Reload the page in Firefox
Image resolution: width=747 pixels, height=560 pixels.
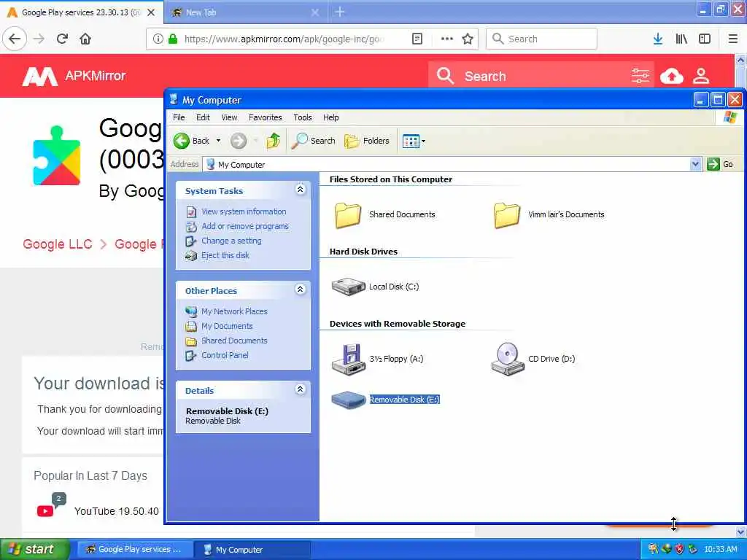click(x=62, y=39)
